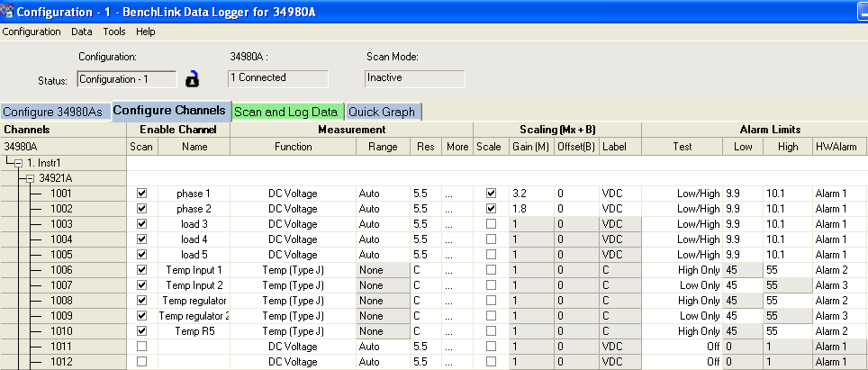
Task: Collapse the 34921A module node
Action: click(30, 178)
